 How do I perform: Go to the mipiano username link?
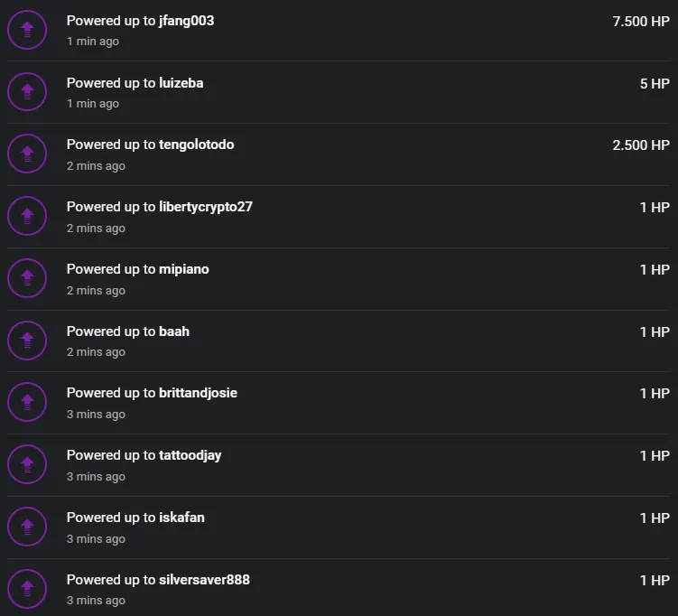[184, 269]
